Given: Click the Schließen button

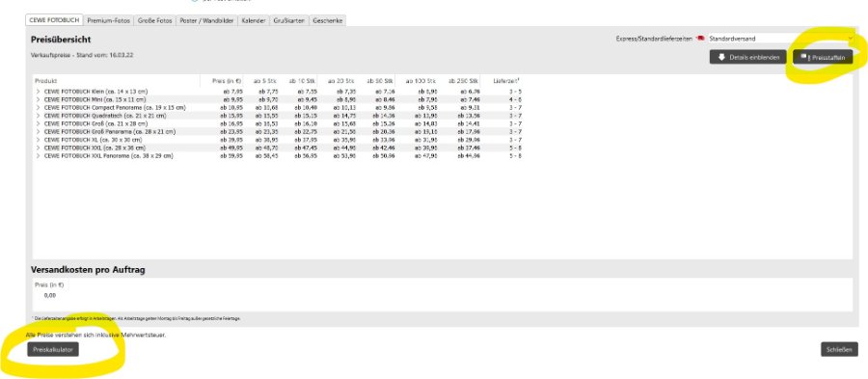Looking at the screenshot, I should point(839,349).
